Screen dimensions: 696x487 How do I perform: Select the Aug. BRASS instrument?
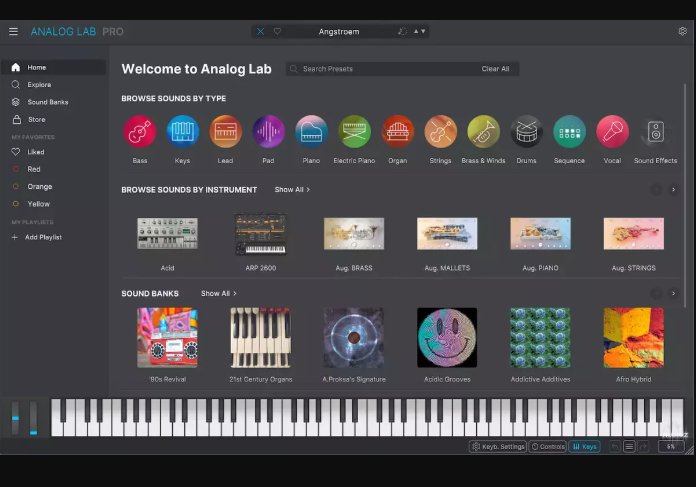click(x=354, y=234)
